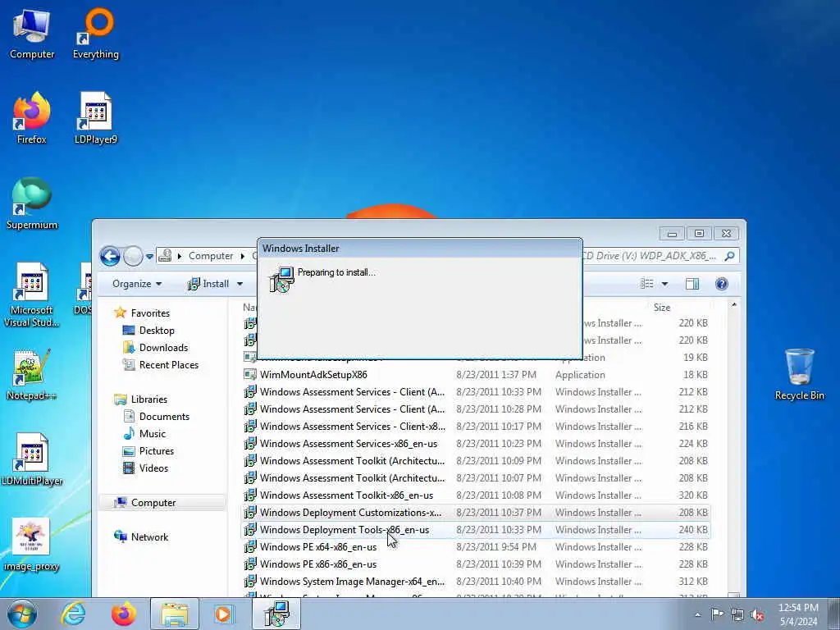
Task: Open the network tray icon
Action: click(737, 615)
